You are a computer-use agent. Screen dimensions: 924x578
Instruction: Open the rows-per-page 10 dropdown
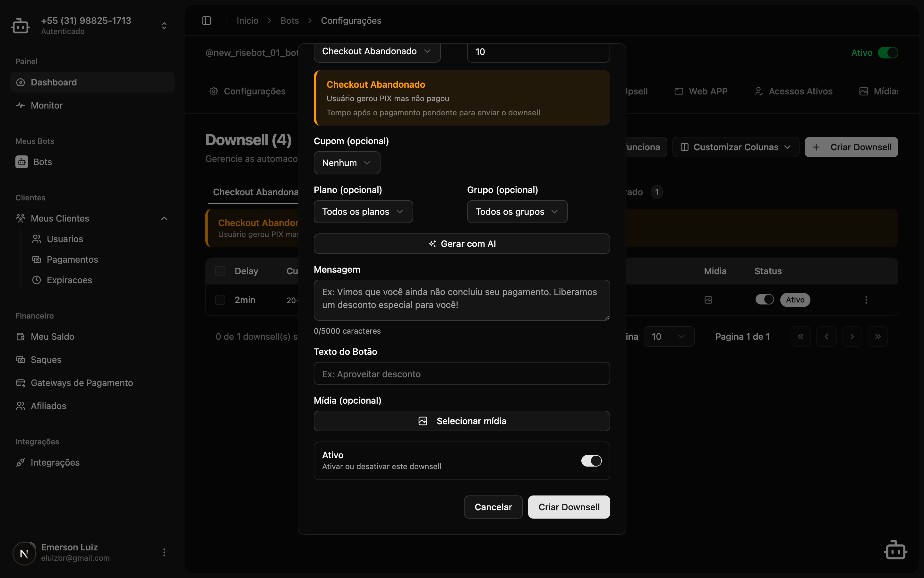[x=669, y=337]
